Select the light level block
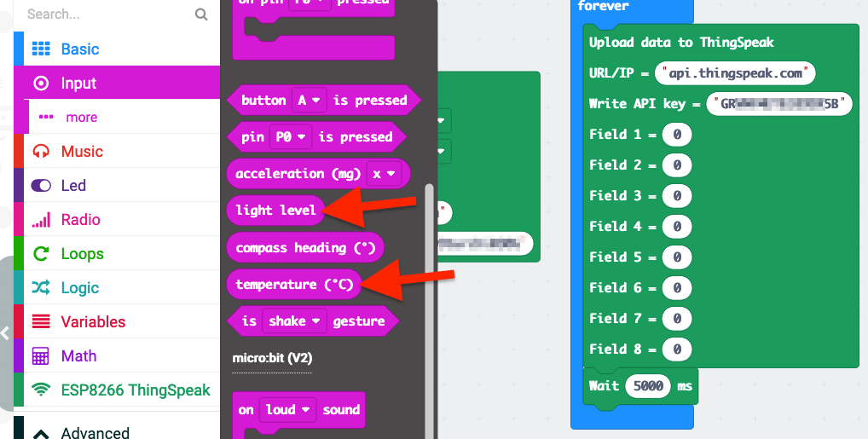This screenshot has height=439, width=868. coord(275,211)
